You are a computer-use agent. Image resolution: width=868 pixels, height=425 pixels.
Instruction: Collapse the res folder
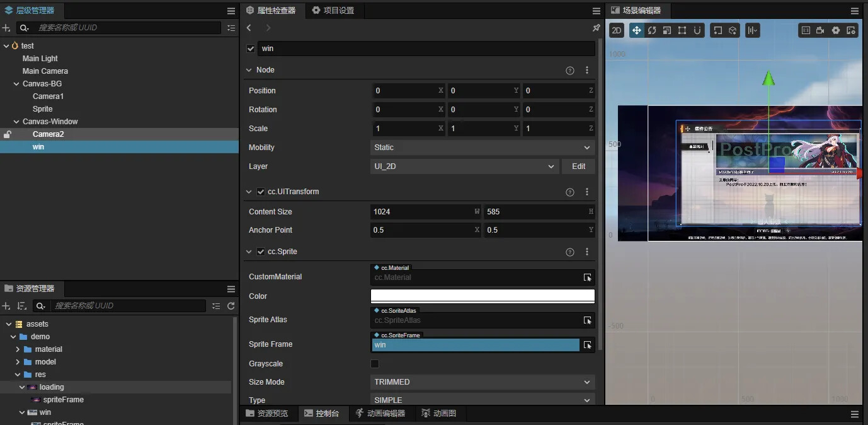tap(18, 375)
